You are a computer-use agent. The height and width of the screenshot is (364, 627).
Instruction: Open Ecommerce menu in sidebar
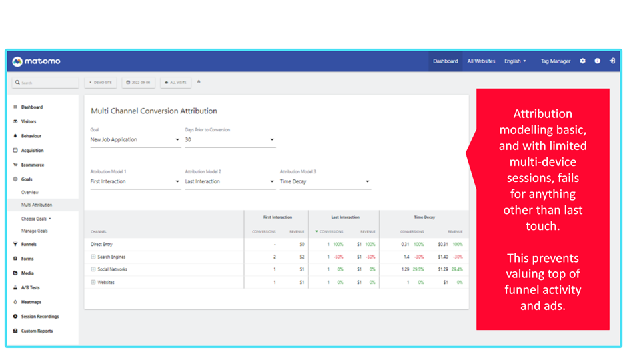(x=33, y=165)
